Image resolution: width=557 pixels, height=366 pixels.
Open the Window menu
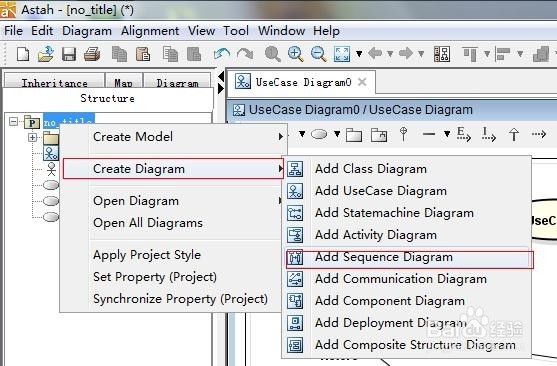coord(281,31)
